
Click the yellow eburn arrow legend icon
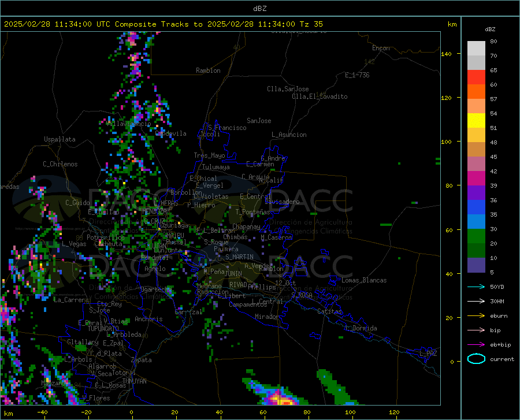click(x=476, y=316)
